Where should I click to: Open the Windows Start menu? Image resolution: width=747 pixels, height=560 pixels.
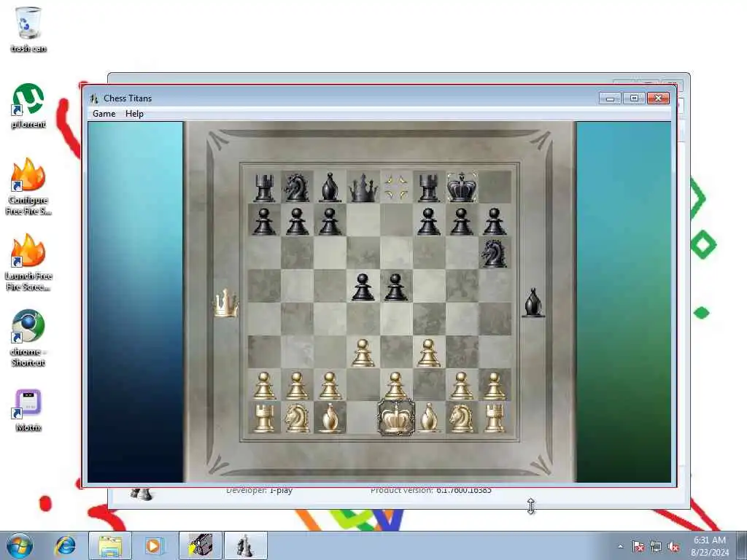(19, 545)
